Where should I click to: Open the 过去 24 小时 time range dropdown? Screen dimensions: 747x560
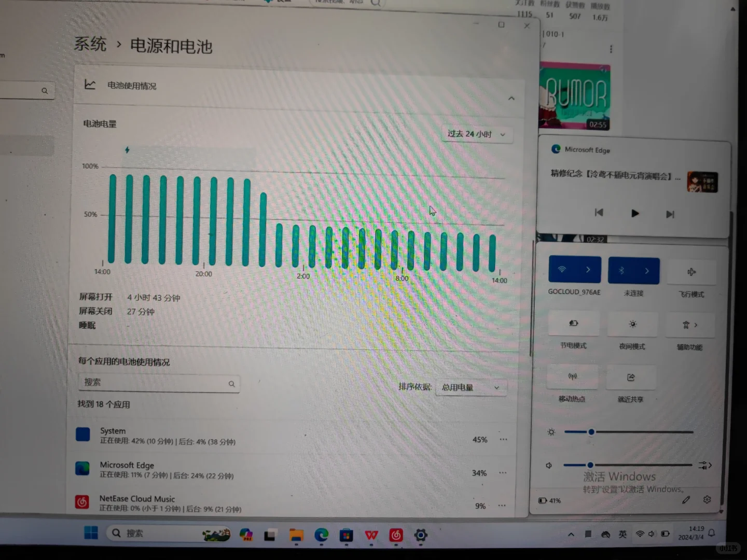pyautogui.click(x=476, y=134)
